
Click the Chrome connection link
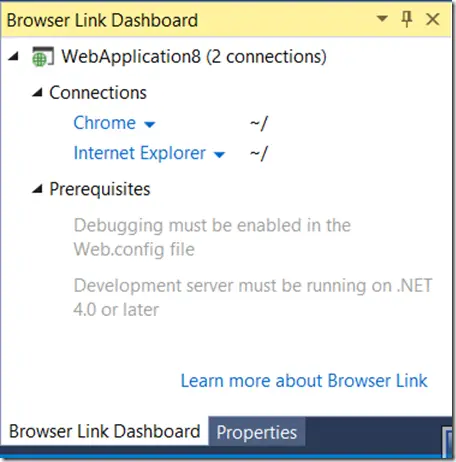pos(104,123)
